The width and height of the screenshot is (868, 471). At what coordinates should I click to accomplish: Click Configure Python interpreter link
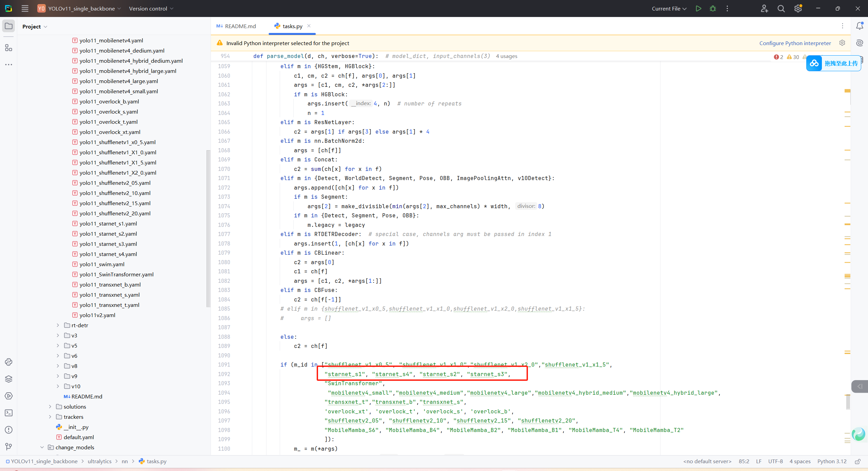(x=795, y=43)
